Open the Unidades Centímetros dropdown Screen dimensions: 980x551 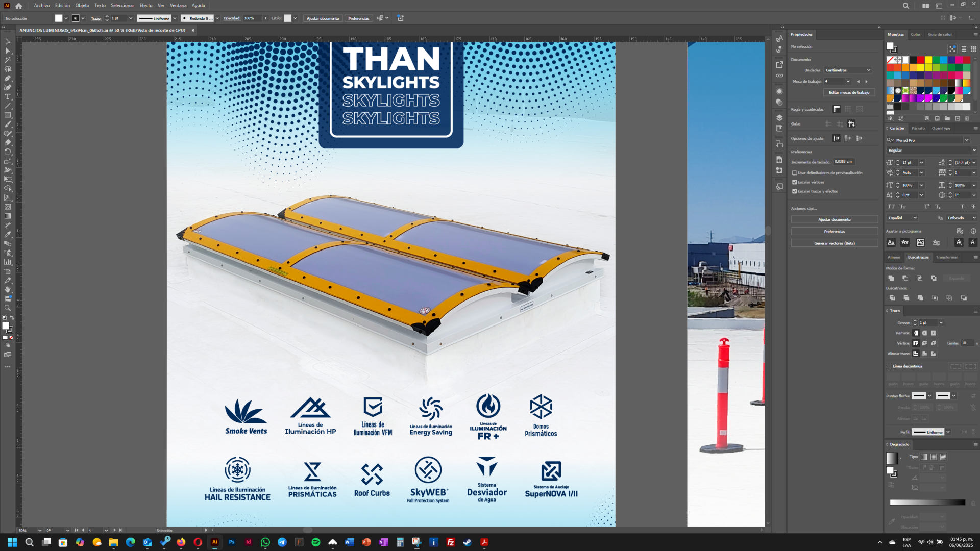coord(848,70)
